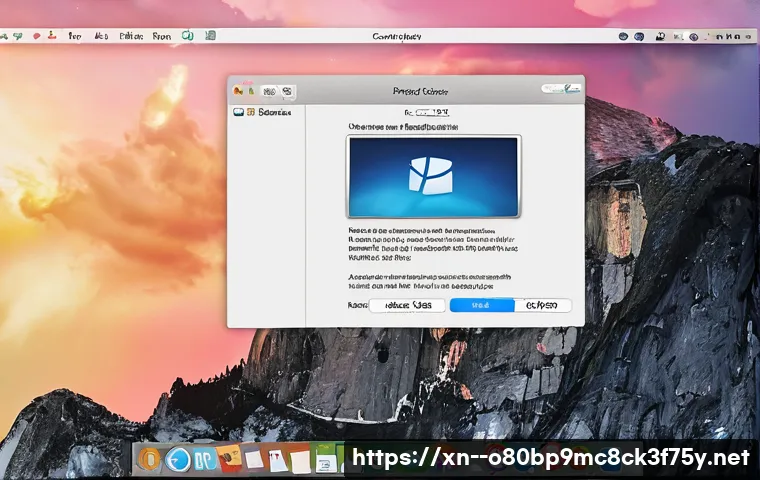
Task: Open the blue circular app in the dock
Action: coord(179,459)
